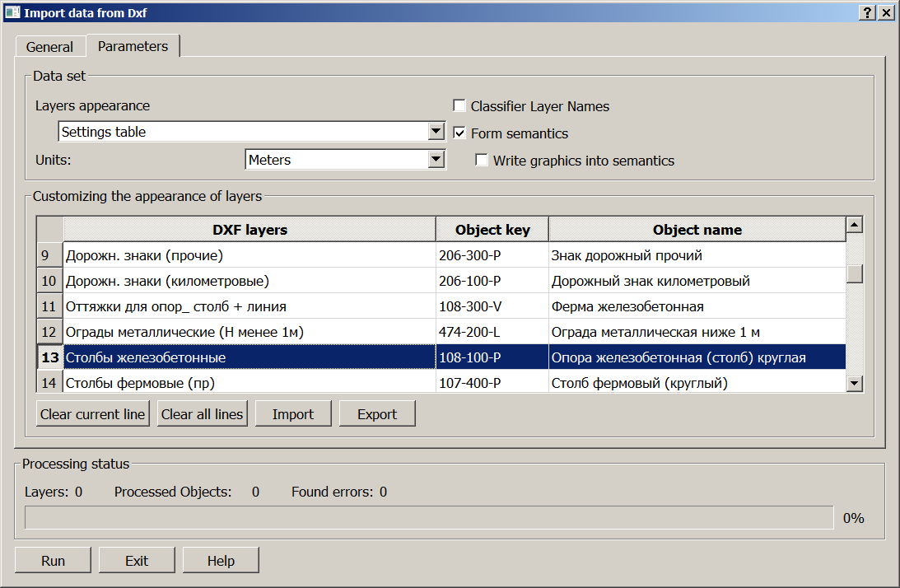The image size is (900, 588).
Task: Select the Parameters tab
Action: pyautogui.click(x=133, y=46)
